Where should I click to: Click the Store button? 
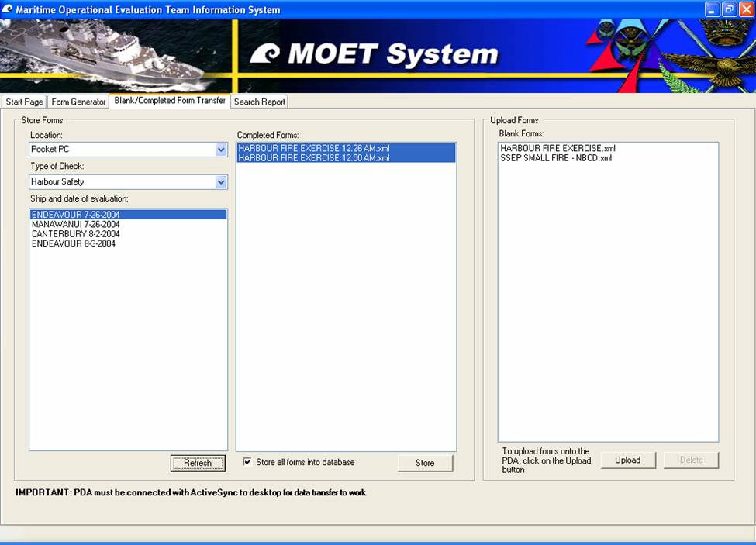425,463
